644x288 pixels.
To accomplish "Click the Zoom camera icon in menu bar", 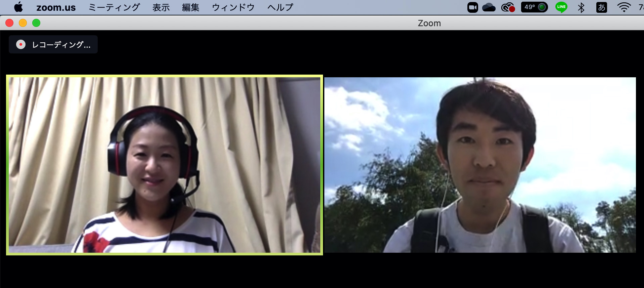I will pos(472,7).
